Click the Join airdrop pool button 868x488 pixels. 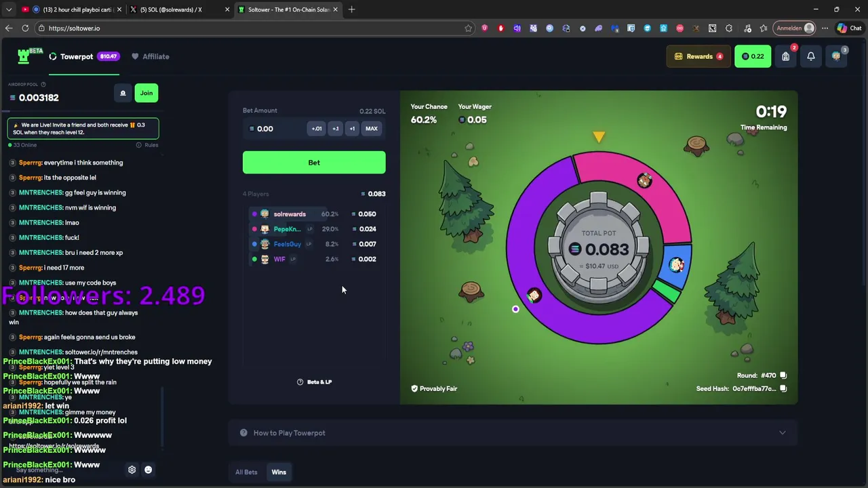click(x=146, y=93)
